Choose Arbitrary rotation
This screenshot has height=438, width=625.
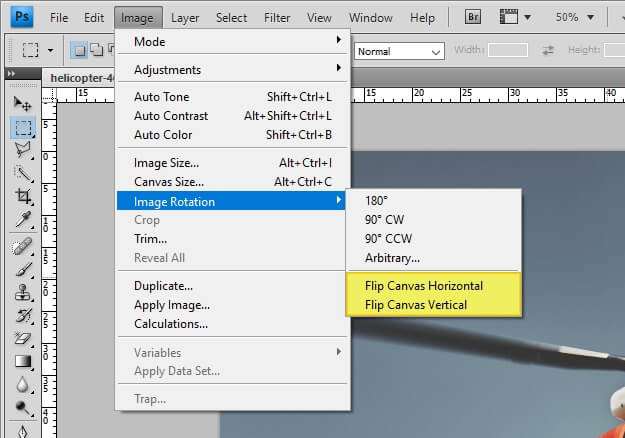[x=434, y=258]
